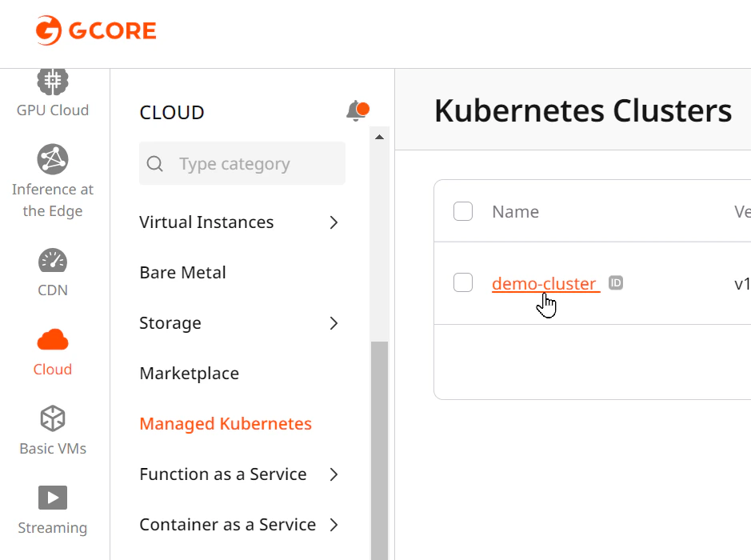The image size is (751, 560).
Task: Open the Bare Metal menu item
Action: [182, 273]
